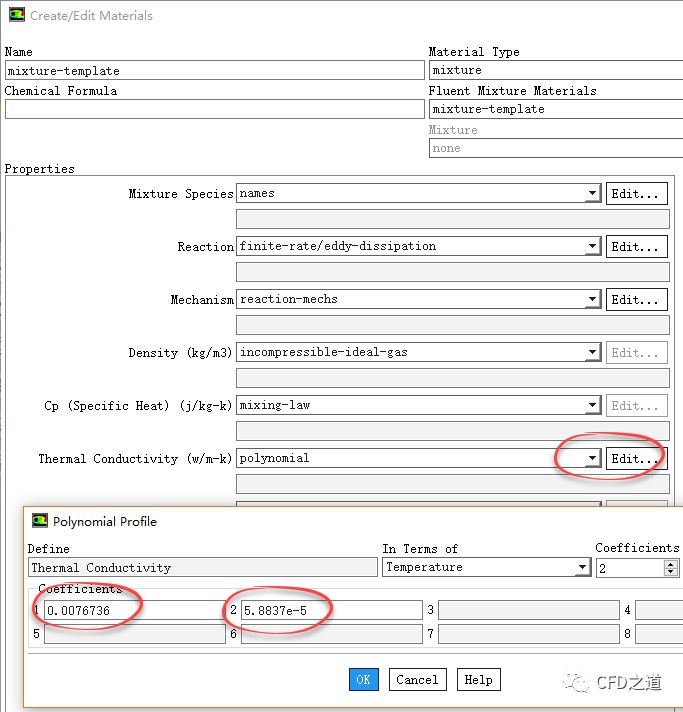The image size is (683, 712).
Task: Expand the Thermal Conductivity dropdown
Action: (592, 459)
